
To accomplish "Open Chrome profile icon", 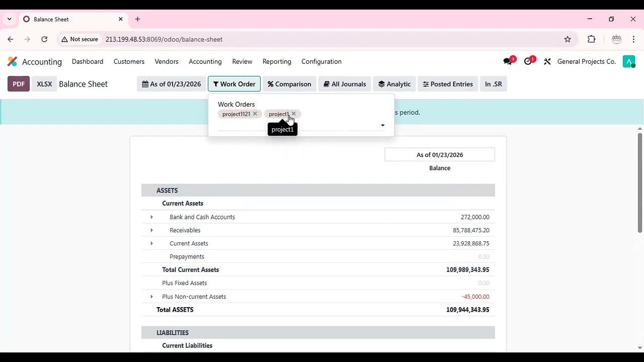I will (x=617, y=39).
